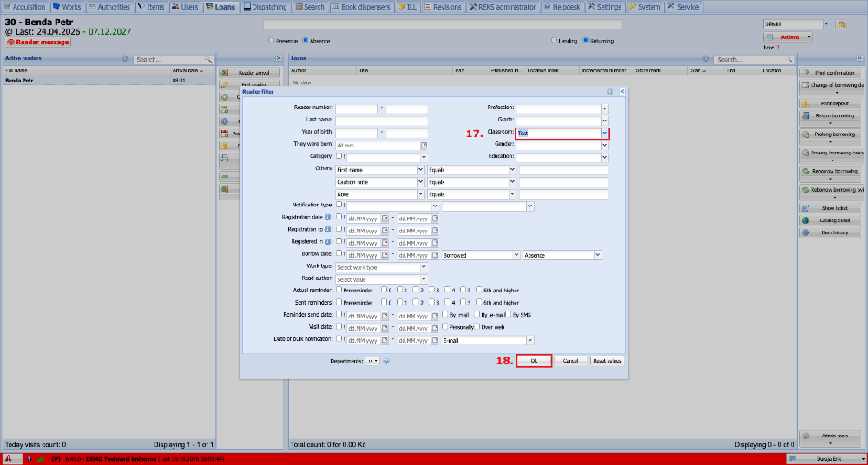
Task: Confirm the filter with Ok button
Action: coord(534,360)
